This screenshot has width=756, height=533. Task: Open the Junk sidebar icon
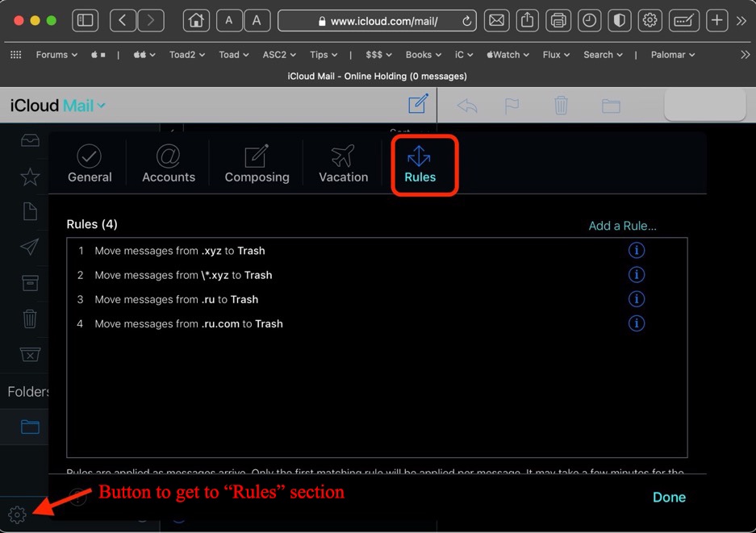(x=30, y=354)
